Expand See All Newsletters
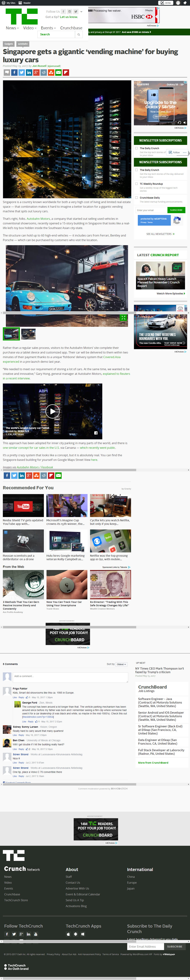Viewport: 190px width, 980px height. pos(160,234)
